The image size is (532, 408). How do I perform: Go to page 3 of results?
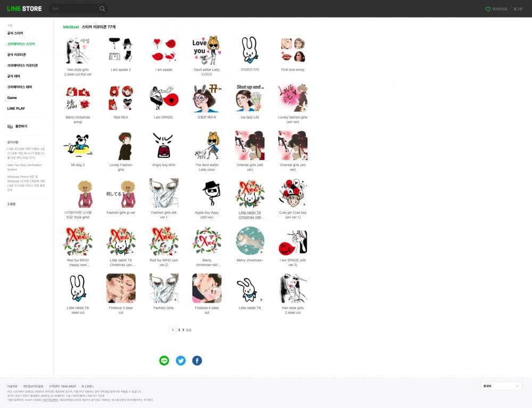click(183, 330)
